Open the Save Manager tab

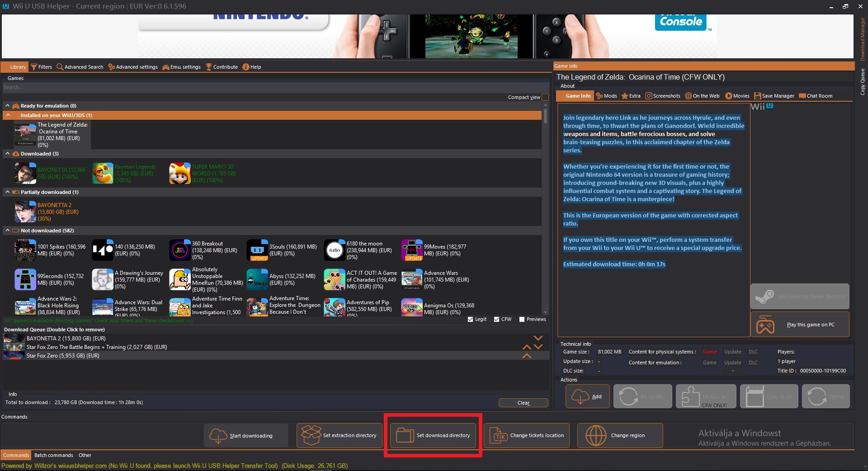click(774, 96)
